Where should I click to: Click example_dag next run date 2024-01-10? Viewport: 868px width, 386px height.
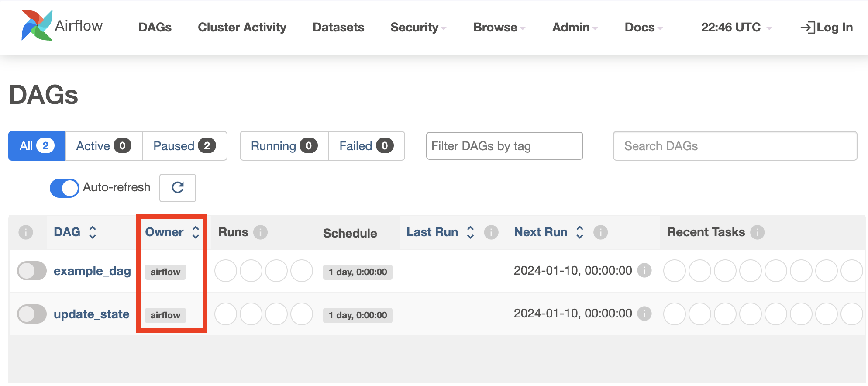pos(573,271)
